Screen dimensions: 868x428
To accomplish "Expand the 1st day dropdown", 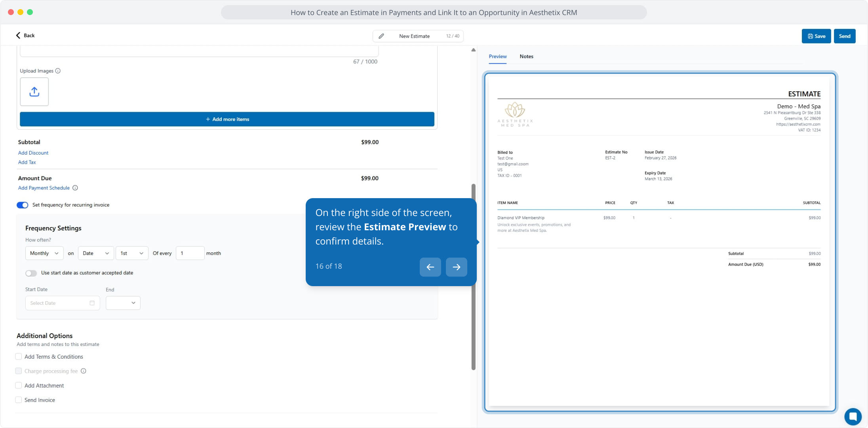I will click(131, 253).
